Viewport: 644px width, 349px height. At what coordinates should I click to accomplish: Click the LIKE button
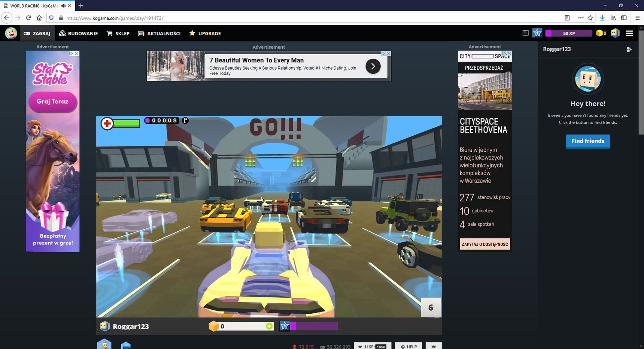coord(373,346)
